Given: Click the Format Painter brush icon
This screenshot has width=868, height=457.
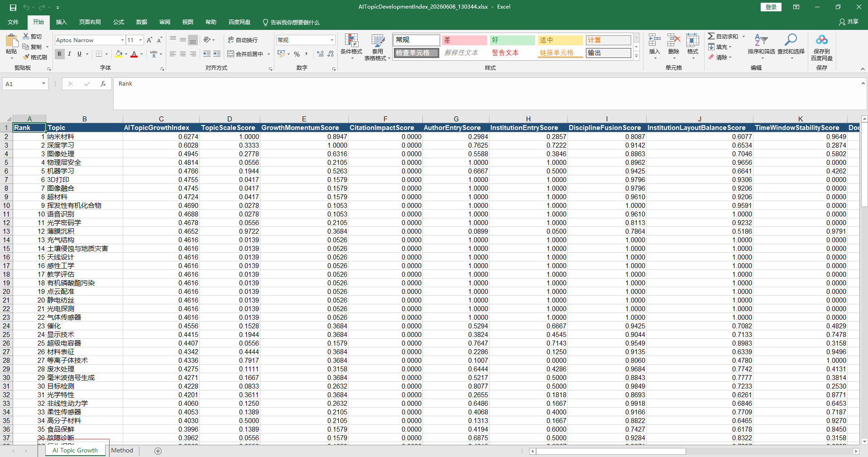Looking at the screenshot, I should 26,57.
